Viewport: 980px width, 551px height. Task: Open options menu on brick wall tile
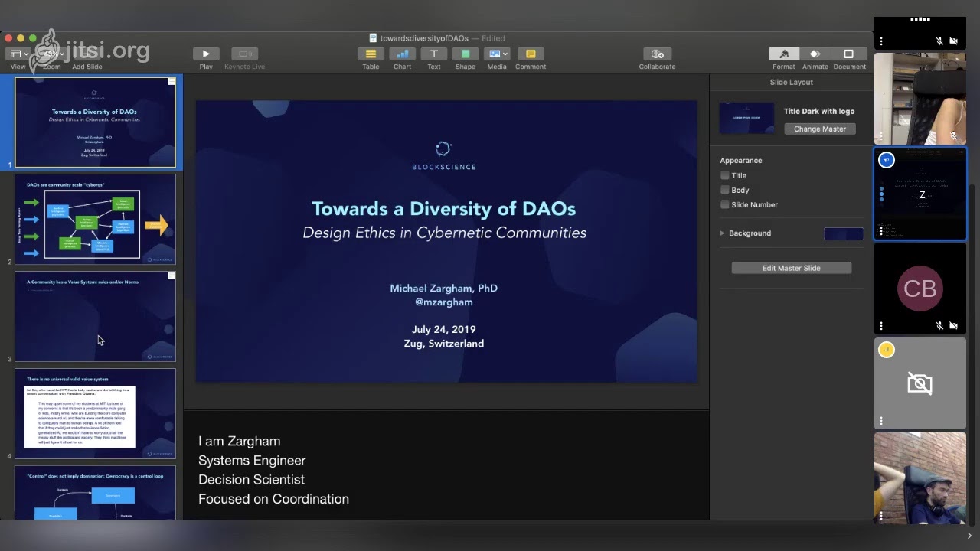[x=881, y=515]
